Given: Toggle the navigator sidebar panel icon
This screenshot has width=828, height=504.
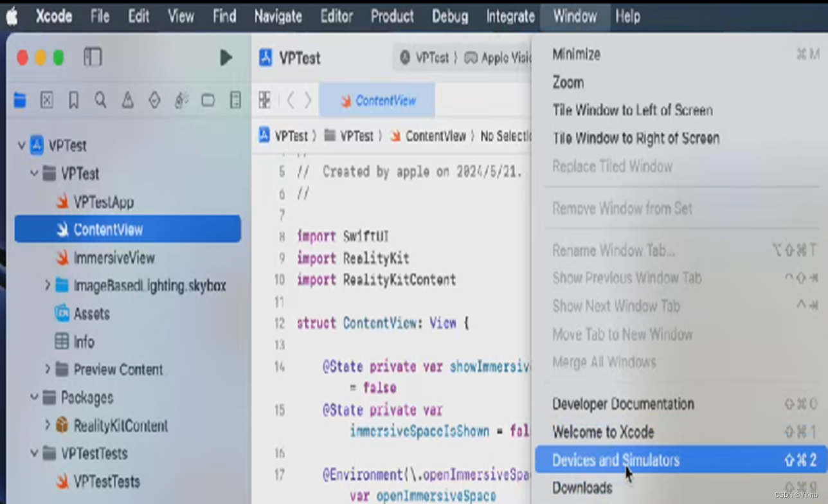Looking at the screenshot, I should (93, 58).
